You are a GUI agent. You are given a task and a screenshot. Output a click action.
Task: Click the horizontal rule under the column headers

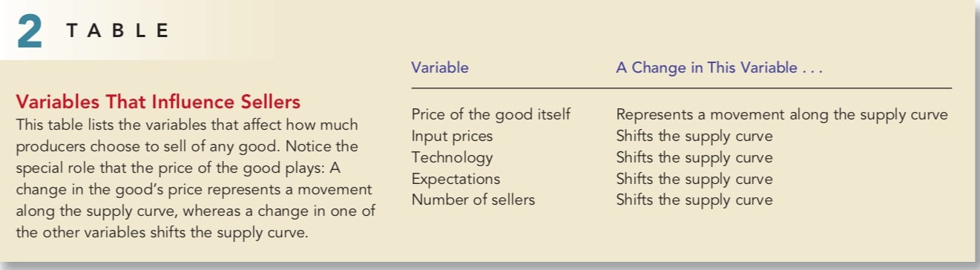[x=681, y=88]
